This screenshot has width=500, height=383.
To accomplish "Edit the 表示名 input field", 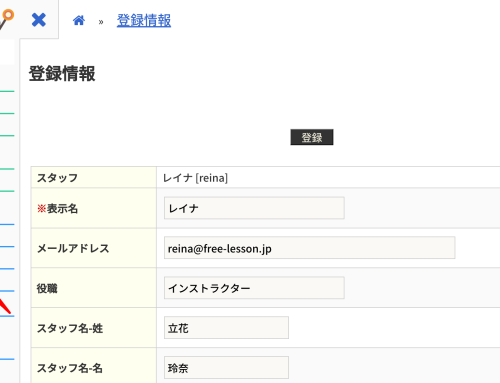I will click(x=254, y=208).
